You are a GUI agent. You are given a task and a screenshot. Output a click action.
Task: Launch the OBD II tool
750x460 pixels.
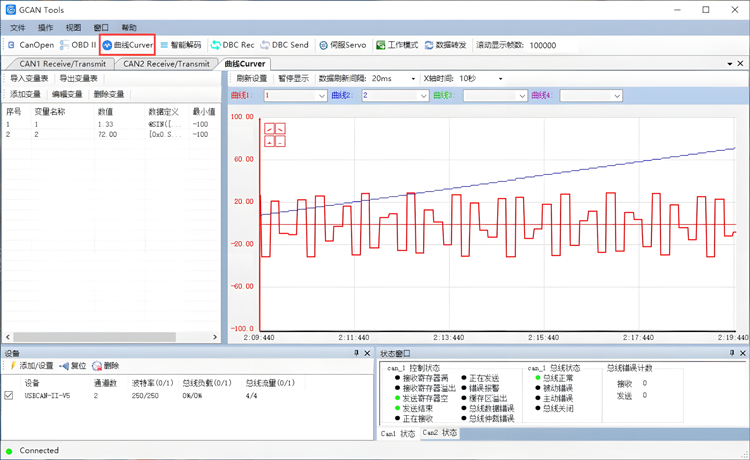(78, 45)
